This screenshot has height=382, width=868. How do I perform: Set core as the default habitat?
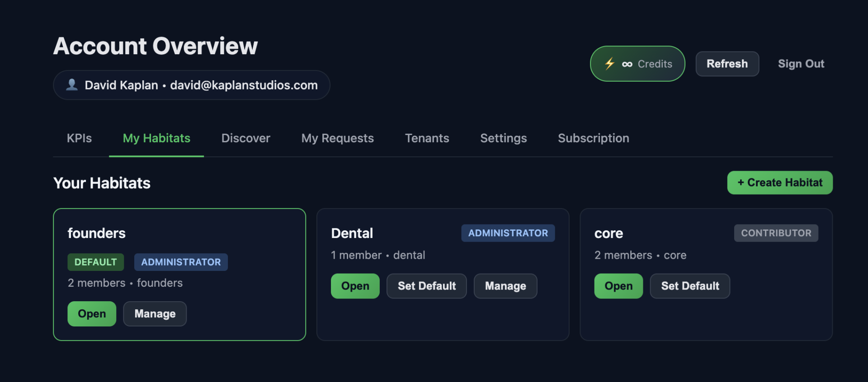(x=689, y=286)
